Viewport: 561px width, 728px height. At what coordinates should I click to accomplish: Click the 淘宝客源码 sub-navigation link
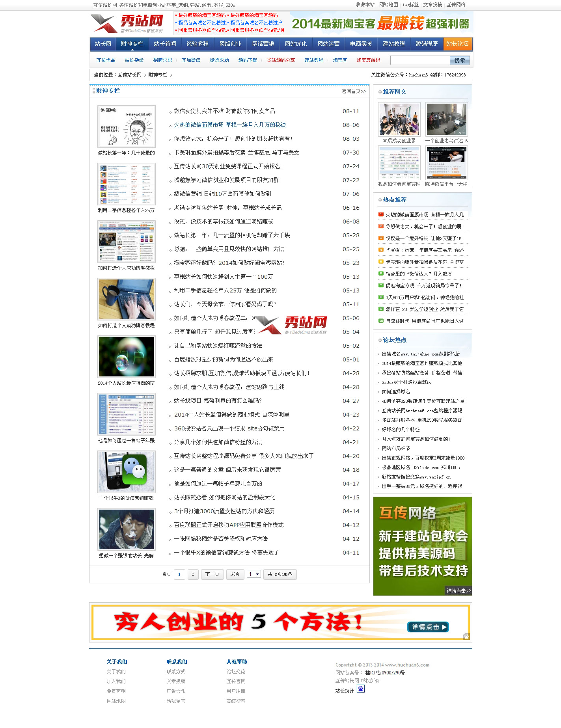pyautogui.click(x=368, y=60)
